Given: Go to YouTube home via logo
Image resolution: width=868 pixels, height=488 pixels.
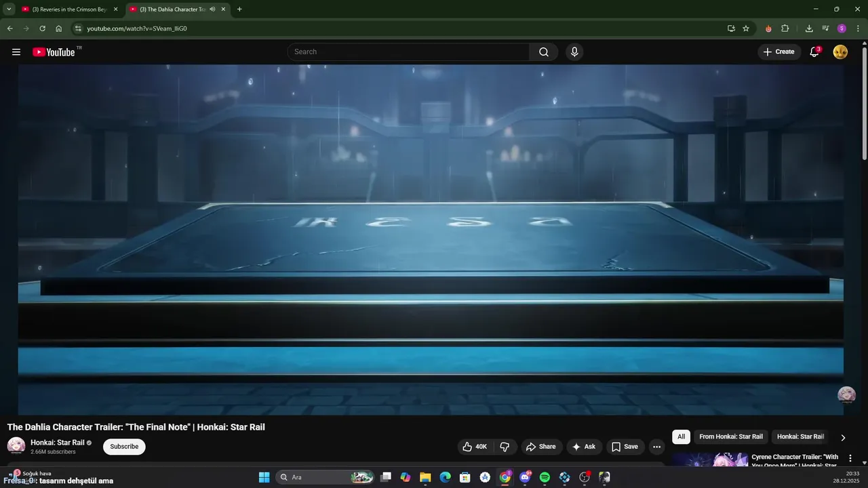Looking at the screenshot, I should click(x=54, y=52).
